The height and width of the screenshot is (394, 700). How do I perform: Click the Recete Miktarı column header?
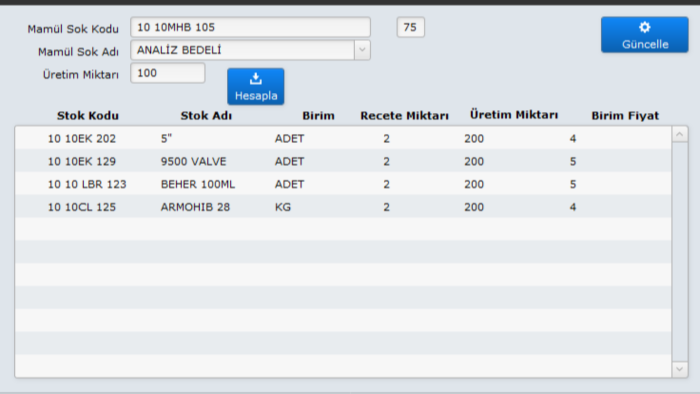click(x=404, y=116)
